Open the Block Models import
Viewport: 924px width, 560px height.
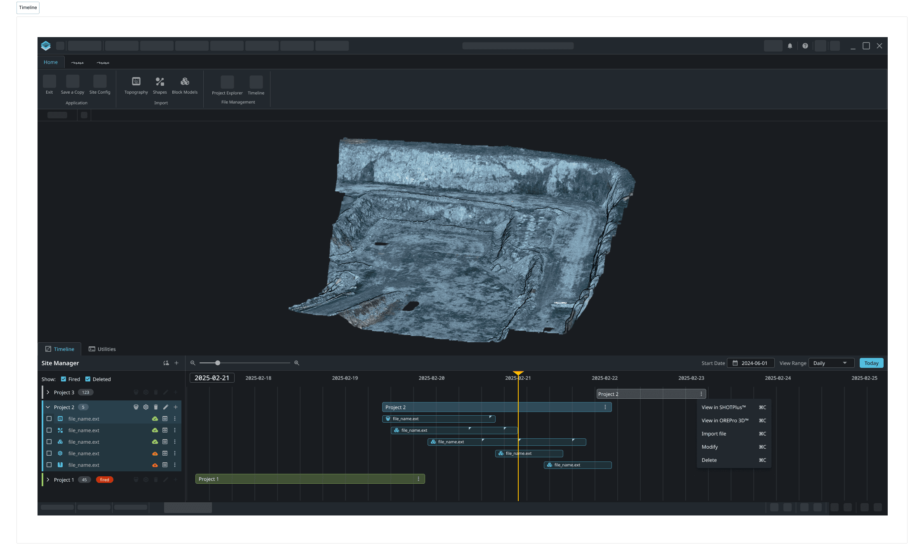coord(185,82)
